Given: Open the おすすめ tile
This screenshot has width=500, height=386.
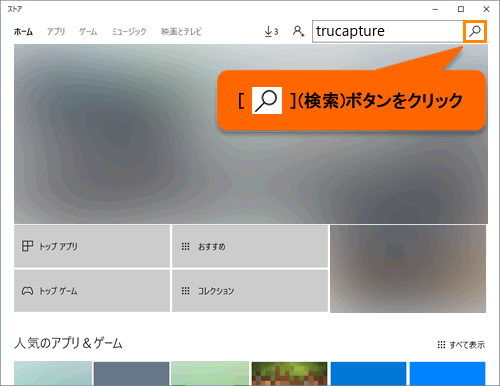Looking at the screenshot, I should [250, 246].
